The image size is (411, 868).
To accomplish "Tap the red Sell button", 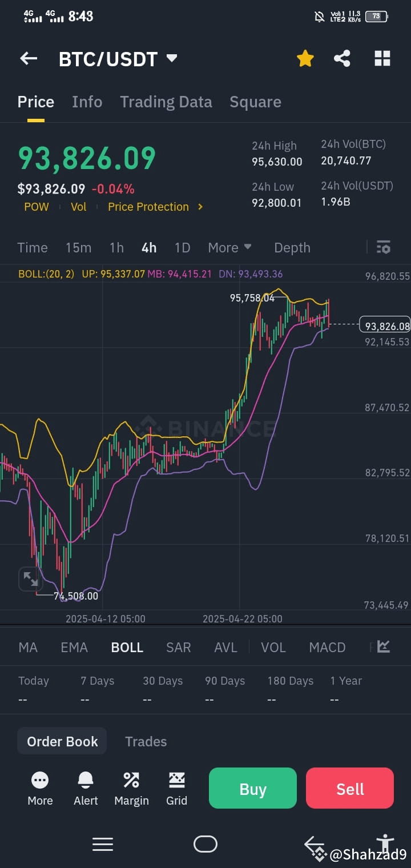I will pyautogui.click(x=350, y=788).
